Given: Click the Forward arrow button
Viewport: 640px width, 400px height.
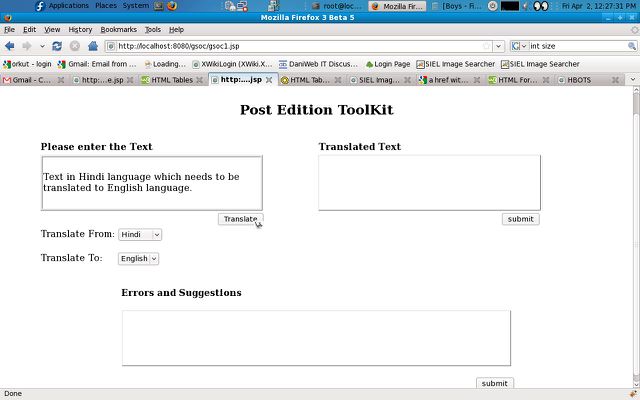Looking at the screenshot, I should pyautogui.click(x=26, y=46).
